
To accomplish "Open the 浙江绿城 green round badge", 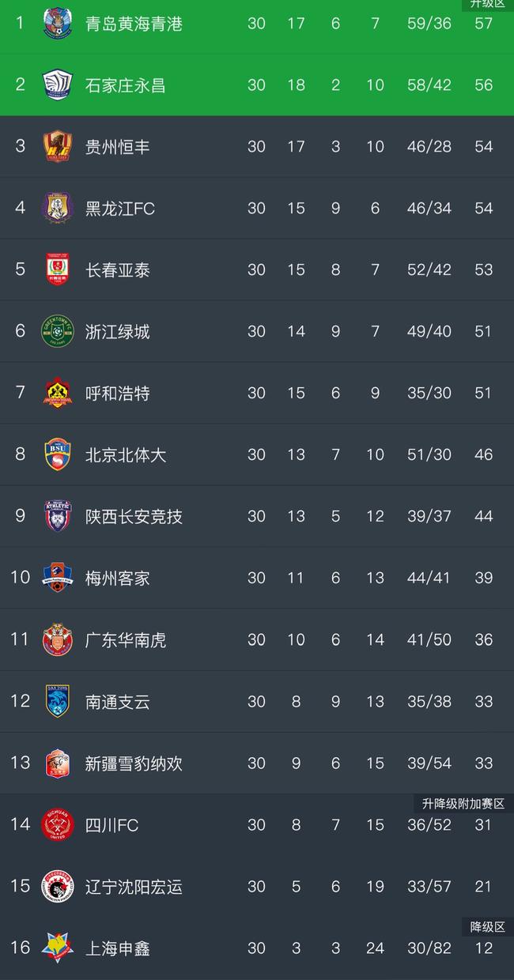I will click(x=57, y=332).
